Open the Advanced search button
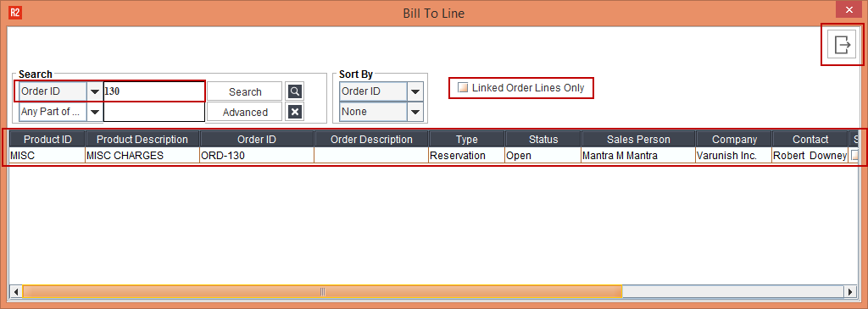 [x=245, y=113]
